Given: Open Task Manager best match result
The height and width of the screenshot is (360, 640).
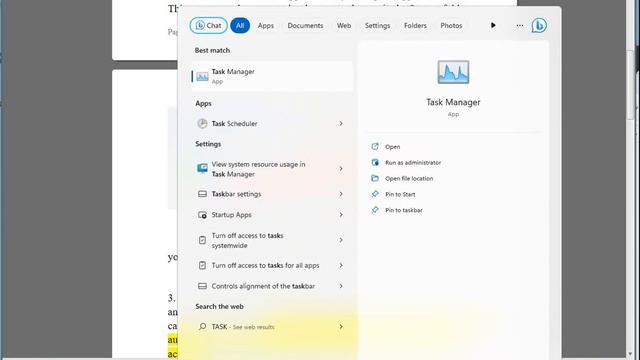Looking at the screenshot, I should coord(272,76).
